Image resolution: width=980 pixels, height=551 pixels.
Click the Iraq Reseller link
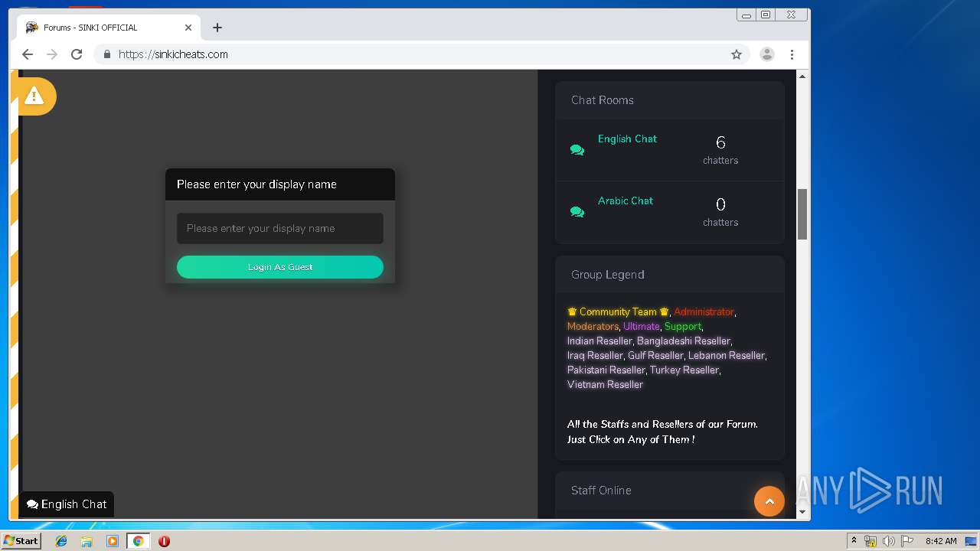pos(595,355)
